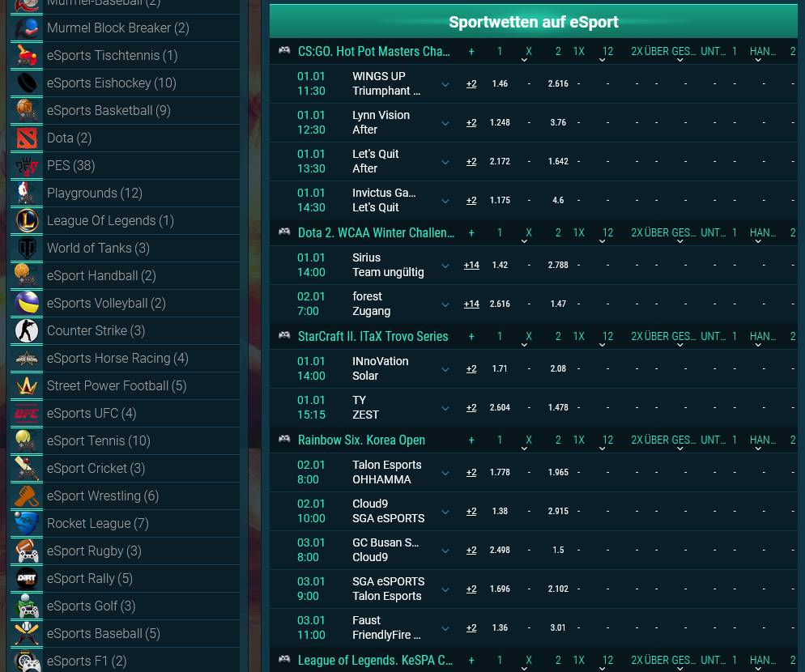Click the eSports Volleyball ball icon
The height and width of the screenshot is (672, 805).
pyautogui.click(x=27, y=303)
